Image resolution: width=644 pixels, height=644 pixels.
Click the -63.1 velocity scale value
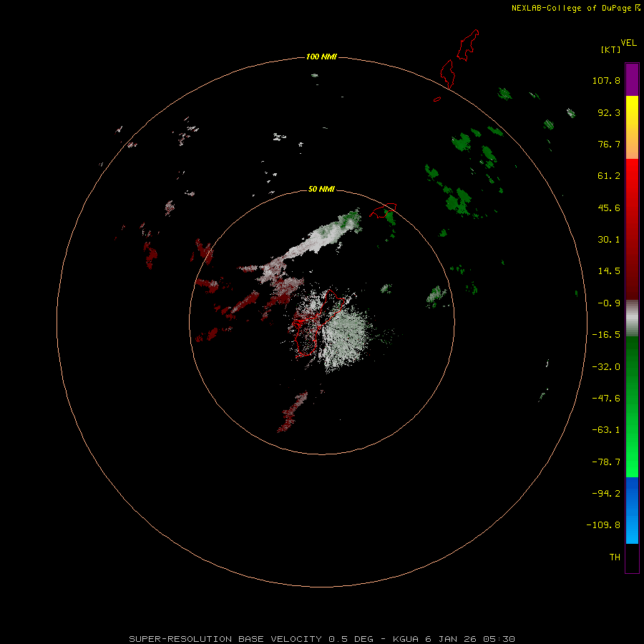click(606, 430)
